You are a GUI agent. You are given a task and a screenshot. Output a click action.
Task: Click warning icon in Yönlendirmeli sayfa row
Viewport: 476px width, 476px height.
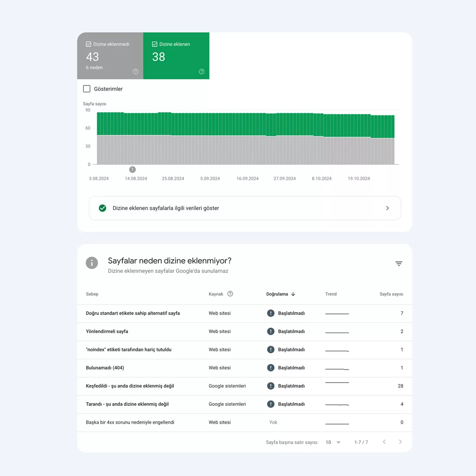271,332
